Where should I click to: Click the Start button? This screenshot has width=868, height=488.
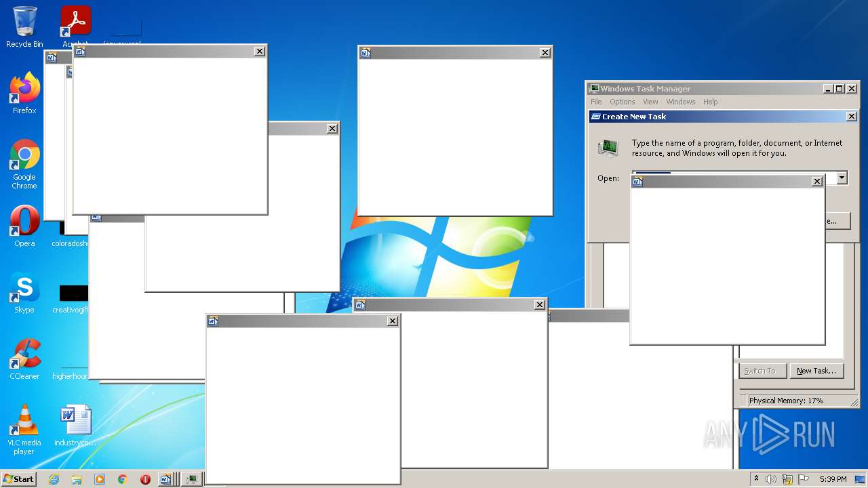click(x=18, y=479)
